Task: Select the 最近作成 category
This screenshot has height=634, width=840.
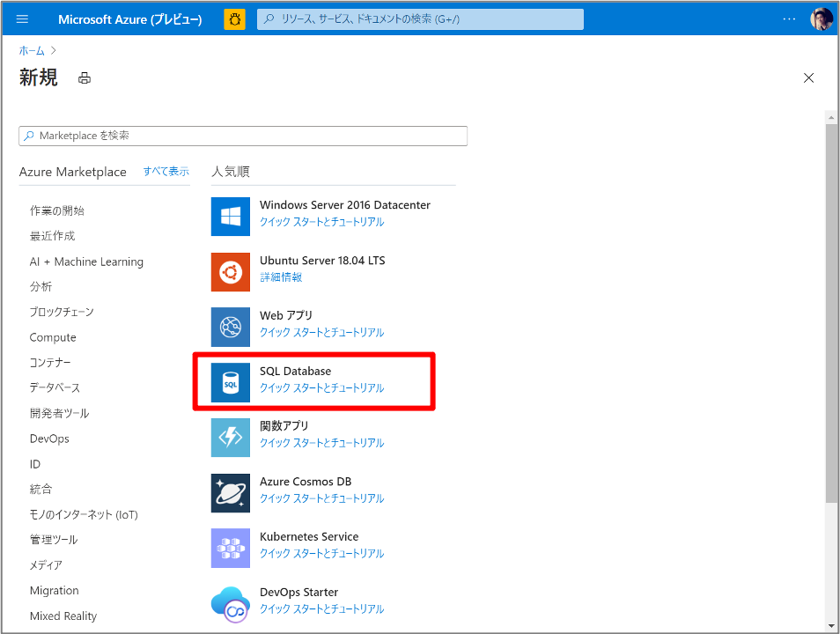Action: coord(53,236)
